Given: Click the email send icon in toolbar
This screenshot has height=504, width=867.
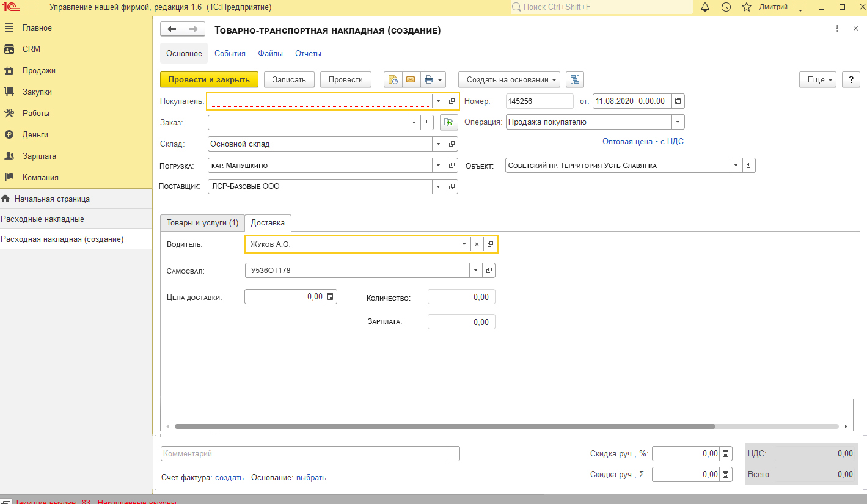Looking at the screenshot, I should pos(411,80).
